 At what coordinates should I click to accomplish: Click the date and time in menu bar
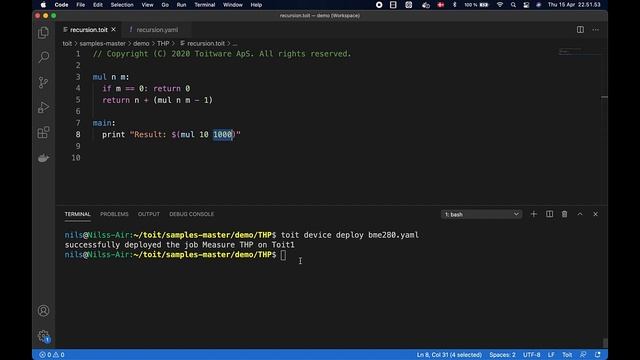point(574,5)
